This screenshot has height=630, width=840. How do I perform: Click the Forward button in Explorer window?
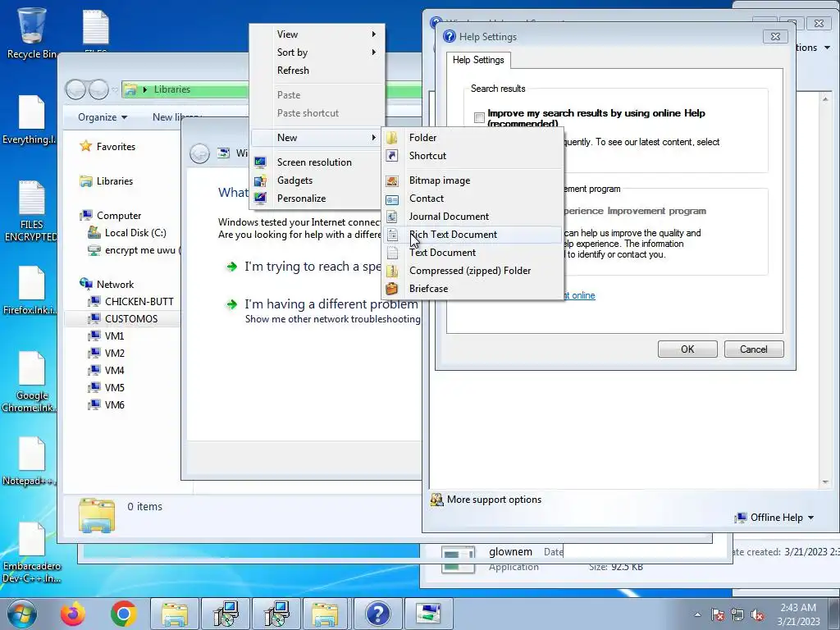click(98, 89)
